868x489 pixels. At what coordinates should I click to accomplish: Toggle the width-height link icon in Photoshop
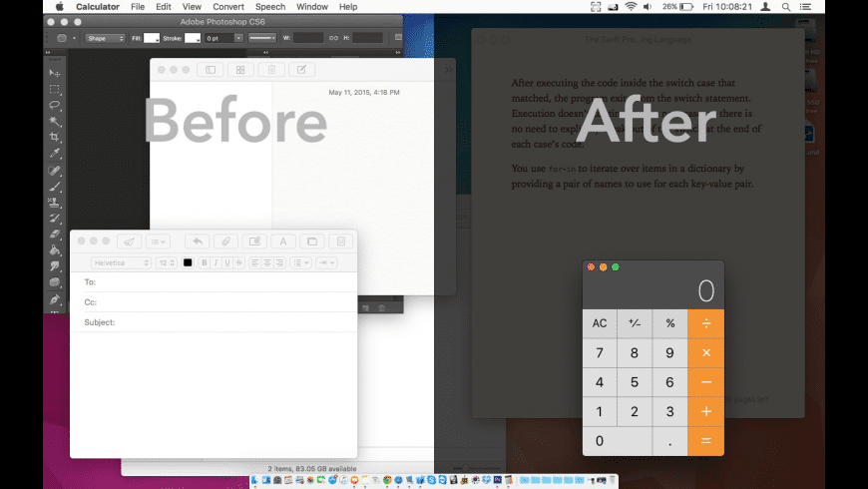click(333, 38)
